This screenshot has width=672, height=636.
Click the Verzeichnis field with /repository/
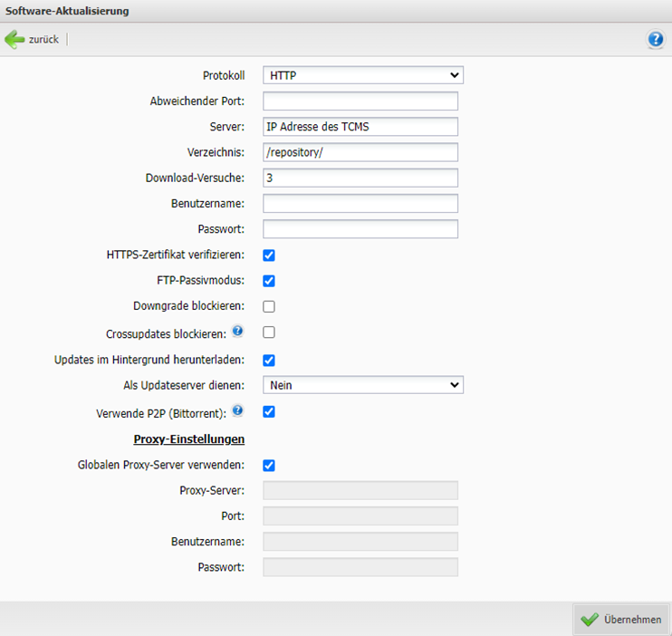coord(360,152)
